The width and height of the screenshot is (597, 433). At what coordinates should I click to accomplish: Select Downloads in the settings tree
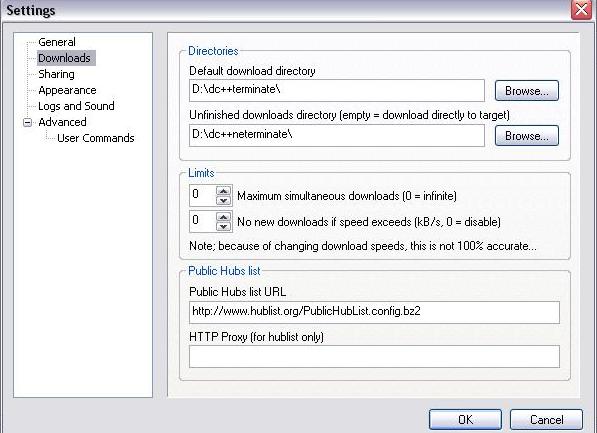pyautogui.click(x=65, y=58)
